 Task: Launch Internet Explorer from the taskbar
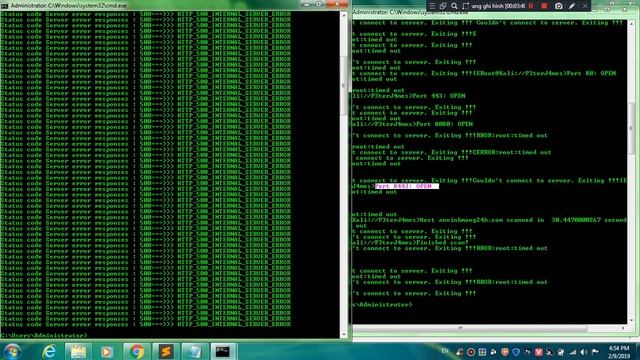pos(49,352)
